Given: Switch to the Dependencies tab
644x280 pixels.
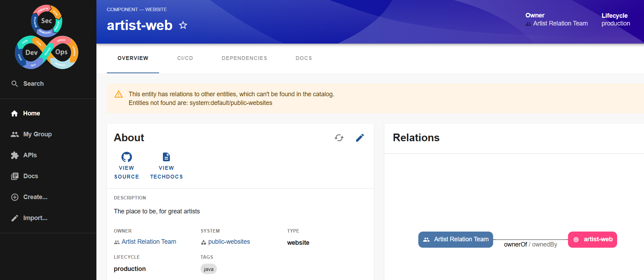Looking at the screenshot, I should tap(244, 58).
